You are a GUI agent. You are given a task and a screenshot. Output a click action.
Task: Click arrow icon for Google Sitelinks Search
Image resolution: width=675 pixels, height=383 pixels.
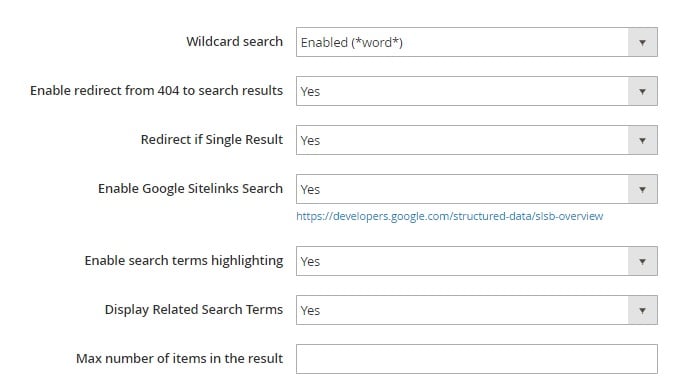(x=642, y=189)
